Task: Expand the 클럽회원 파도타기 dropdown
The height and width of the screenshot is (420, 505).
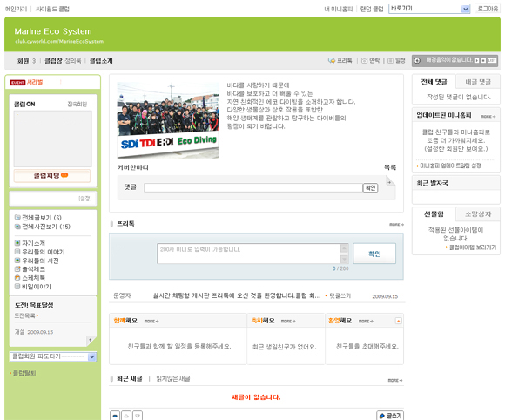Action: (92, 356)
